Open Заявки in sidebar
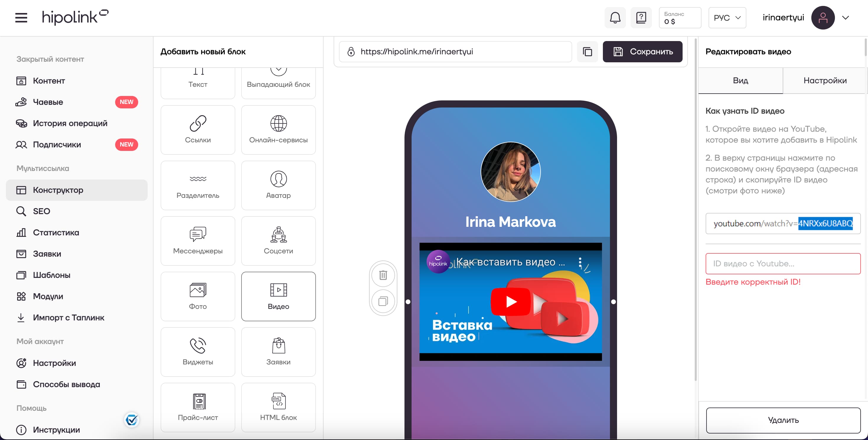This screenshot has height=440, width=868. pos(77,254)
